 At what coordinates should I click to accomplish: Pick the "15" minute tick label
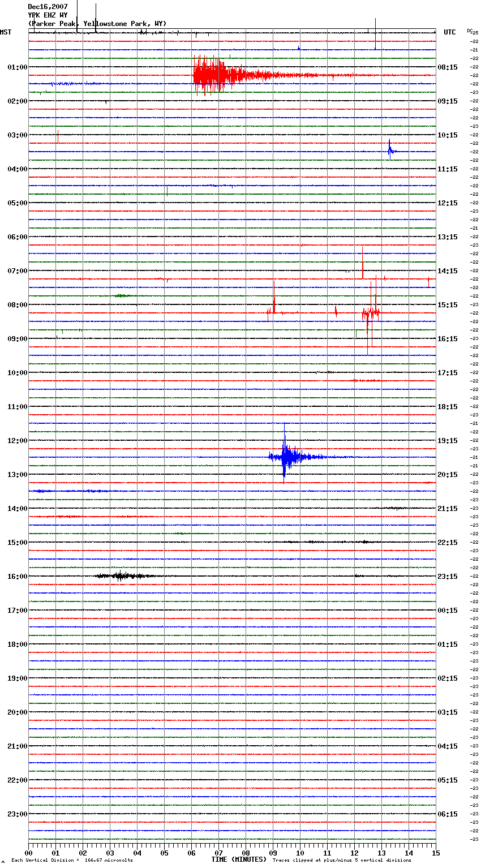436,853
